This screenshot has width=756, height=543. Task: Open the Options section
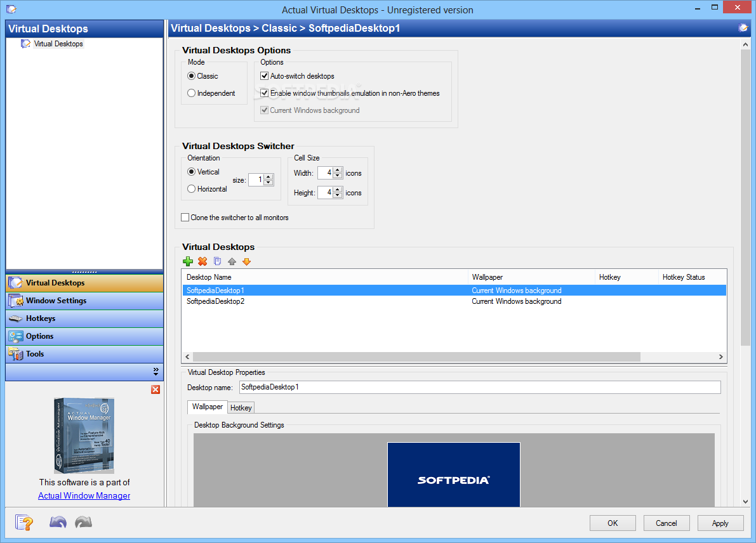tap(84, 336)
